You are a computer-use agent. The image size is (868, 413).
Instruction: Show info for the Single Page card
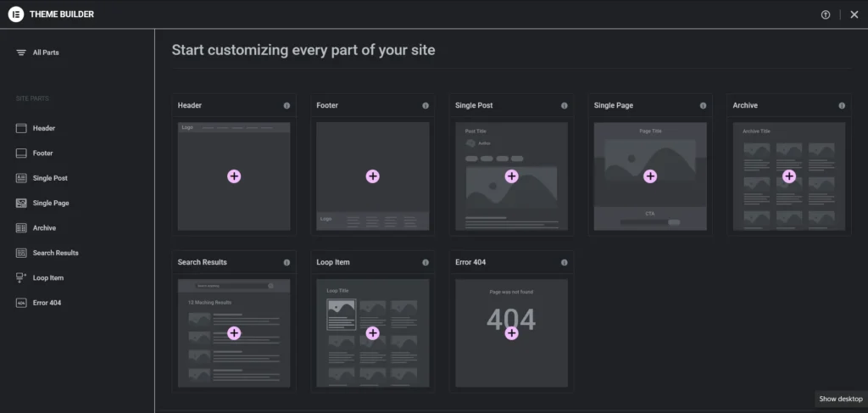pyautogui.click(x=703, y=106)
